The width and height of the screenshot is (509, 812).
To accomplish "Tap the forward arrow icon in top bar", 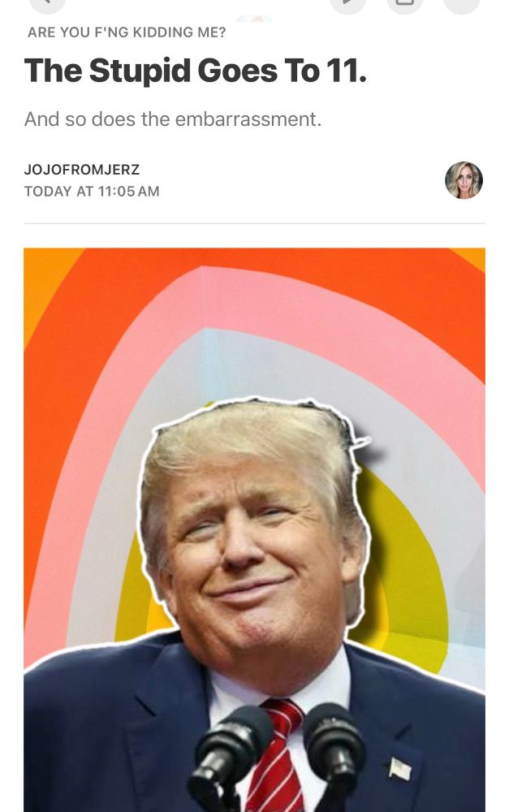I will 348,4.
